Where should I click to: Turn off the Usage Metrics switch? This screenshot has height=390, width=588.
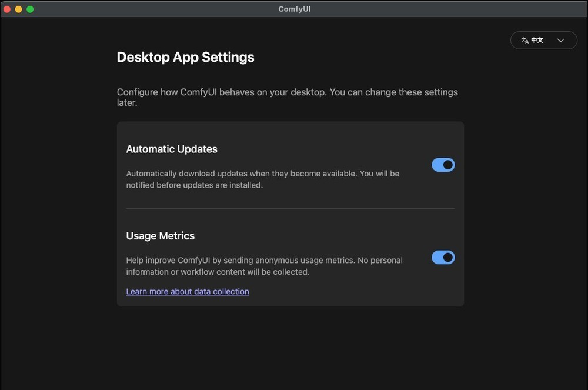click(443, 258)
